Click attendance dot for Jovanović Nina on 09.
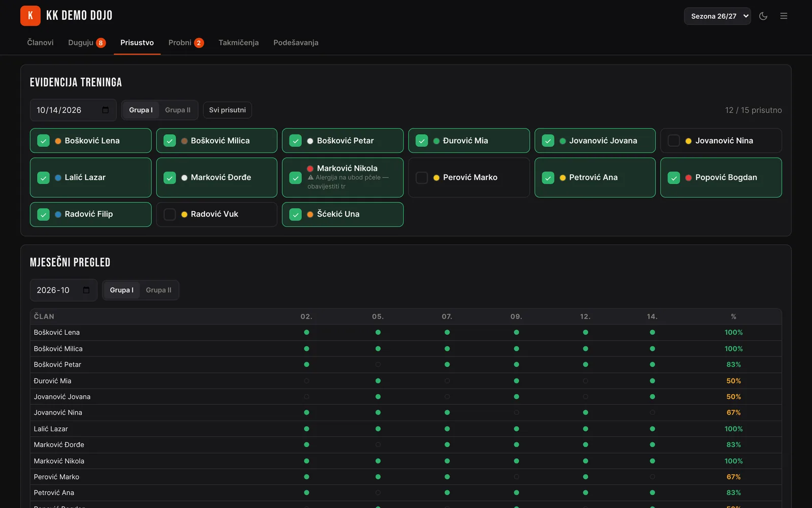 [516, 412]
